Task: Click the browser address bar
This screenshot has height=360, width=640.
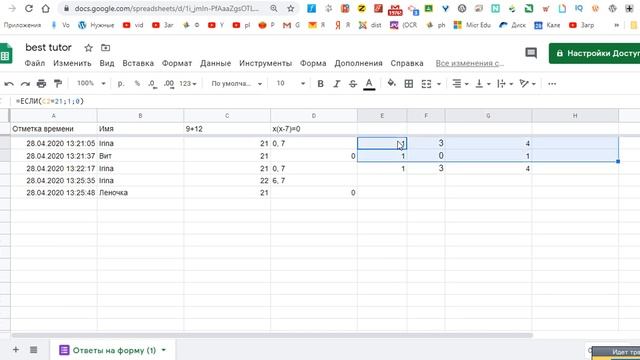Action: [x=167, y=9]
